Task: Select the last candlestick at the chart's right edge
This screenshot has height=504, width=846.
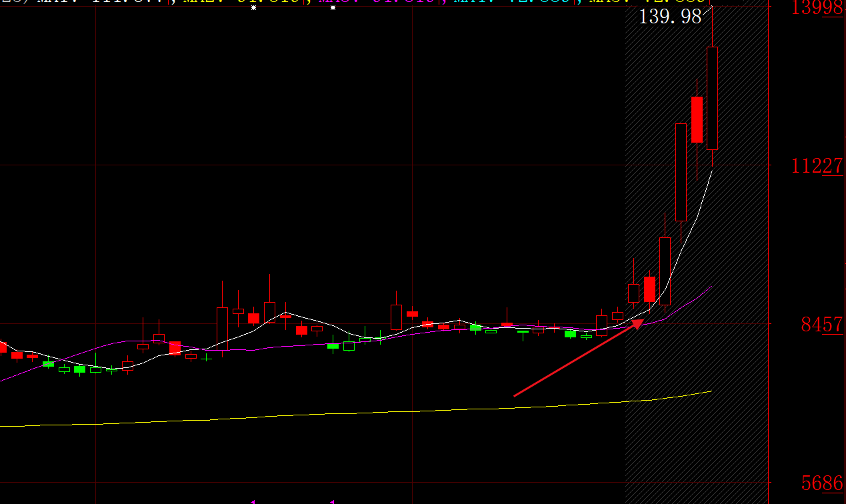Action: pos(713,98)
